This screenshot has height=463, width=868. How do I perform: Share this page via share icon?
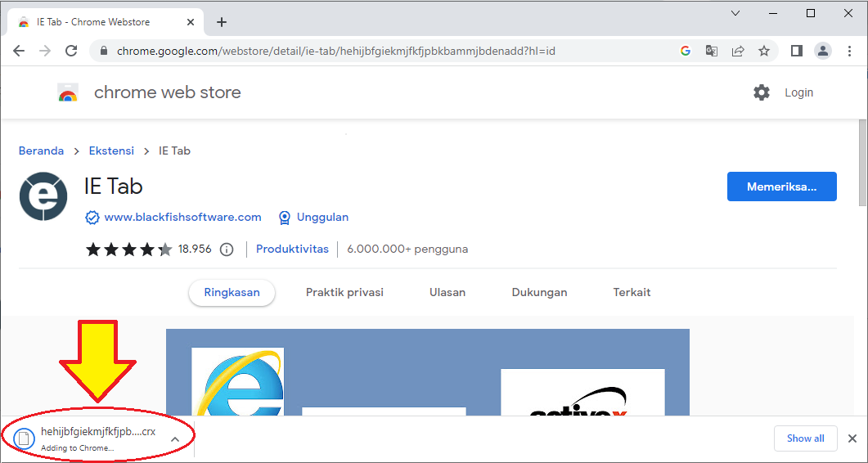click(737, 51)
